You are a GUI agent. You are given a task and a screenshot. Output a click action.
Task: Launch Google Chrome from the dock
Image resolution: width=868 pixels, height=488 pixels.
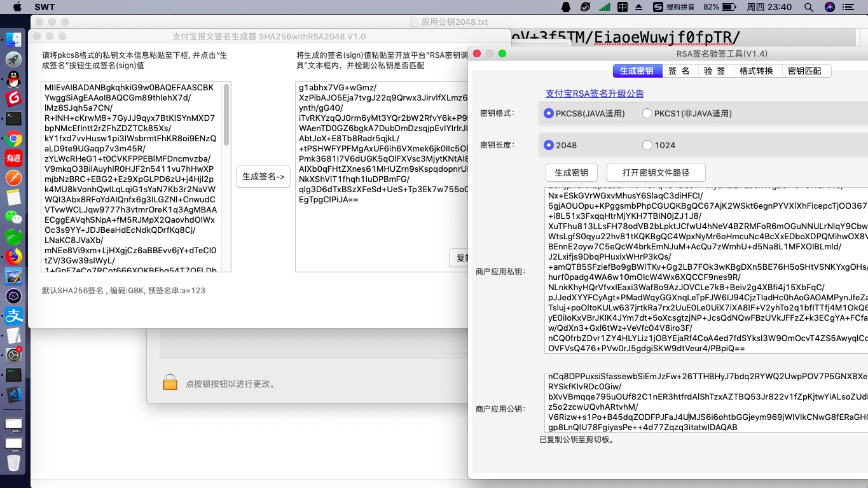point(13,138)
